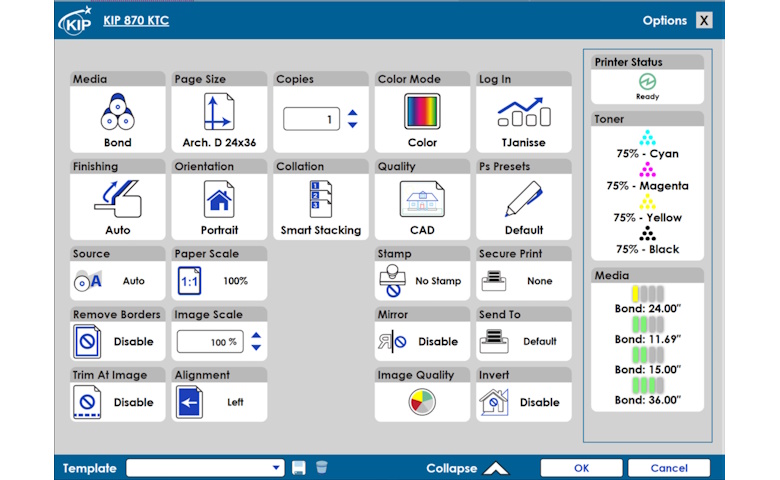780x480 pixels.
Task: Decrease Image Scale with down arrow
Action: 256,347
